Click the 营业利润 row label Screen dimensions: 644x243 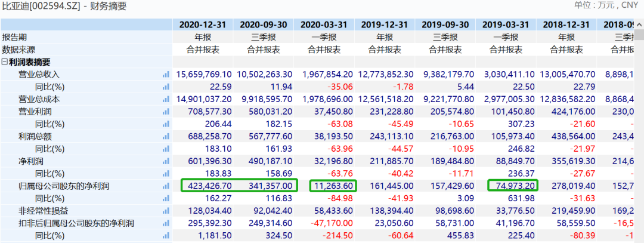click(x=35, y=112)
